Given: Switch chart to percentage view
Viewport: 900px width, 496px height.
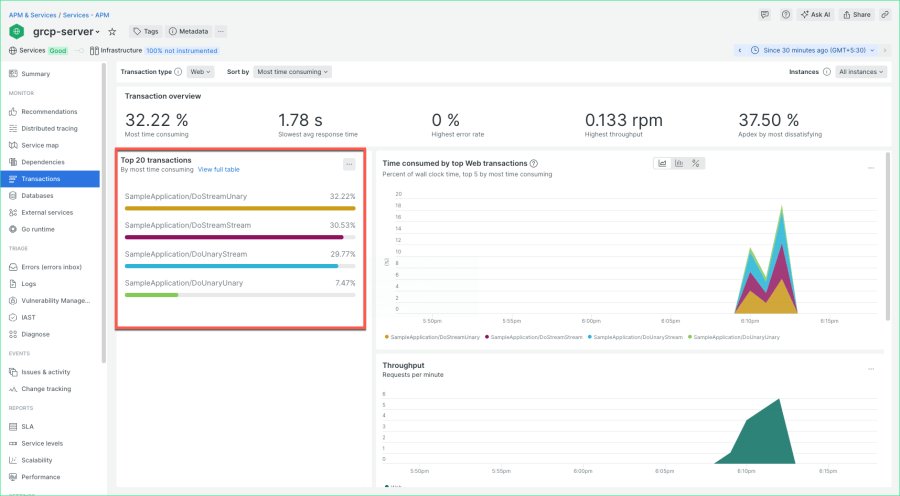Looking at the screenshot, I should (x=696, y=164).
